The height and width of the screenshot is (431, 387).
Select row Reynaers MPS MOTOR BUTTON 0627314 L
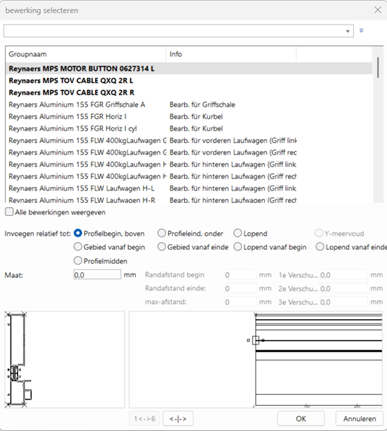click(189, 69)
